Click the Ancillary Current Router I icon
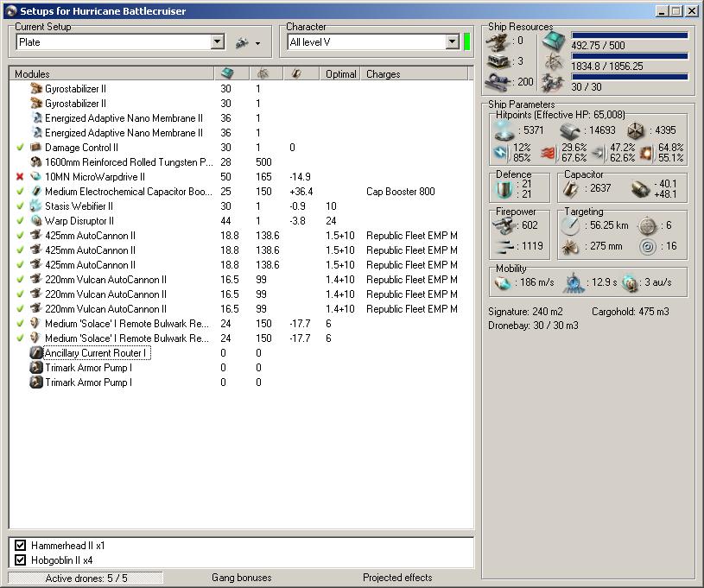The image size is (704, 588). [x=36, y=353]
